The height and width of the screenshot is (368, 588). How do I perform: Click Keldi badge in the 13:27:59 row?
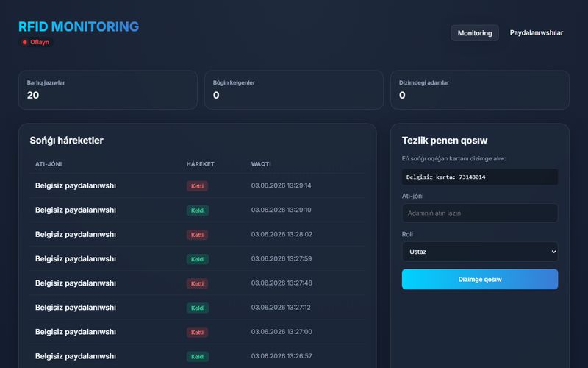(198, 259)
